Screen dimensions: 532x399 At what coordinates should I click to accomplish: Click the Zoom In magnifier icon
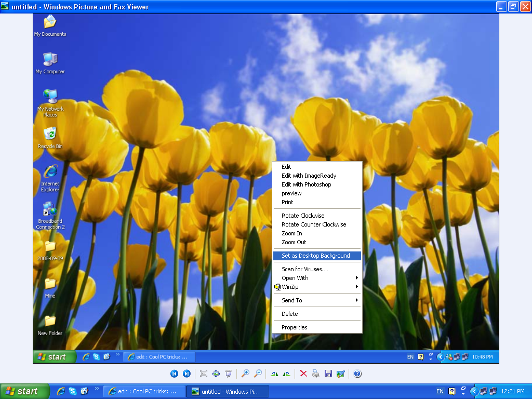245,374
